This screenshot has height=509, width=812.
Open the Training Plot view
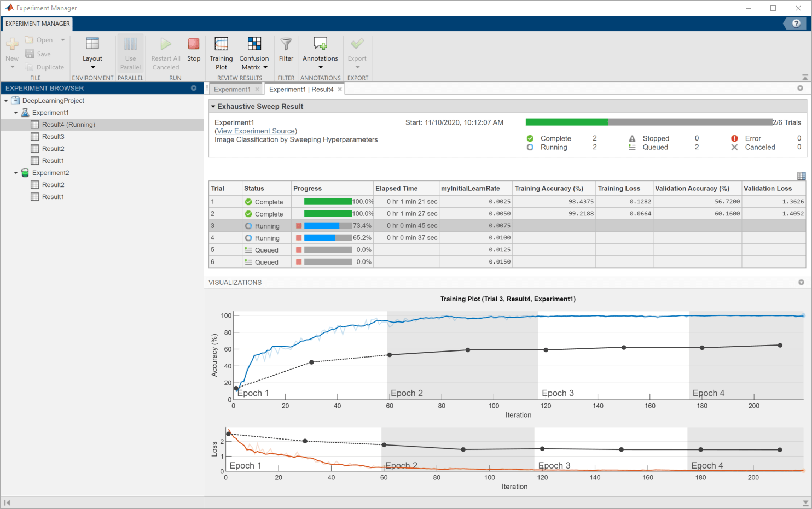point(221,53)
